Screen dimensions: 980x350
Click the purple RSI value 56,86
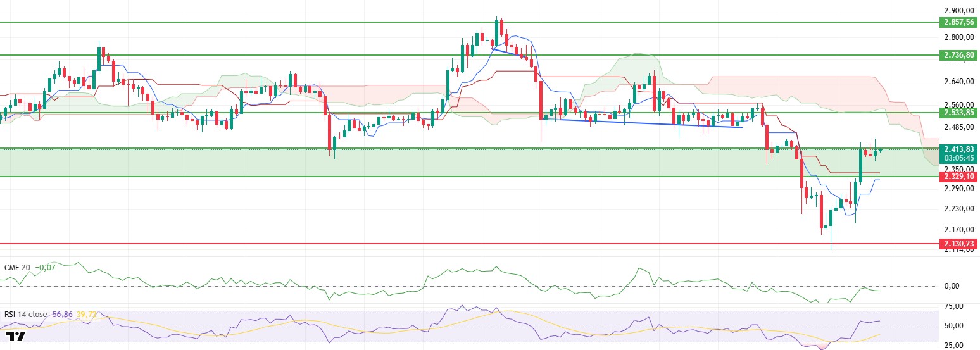point(62,314)
